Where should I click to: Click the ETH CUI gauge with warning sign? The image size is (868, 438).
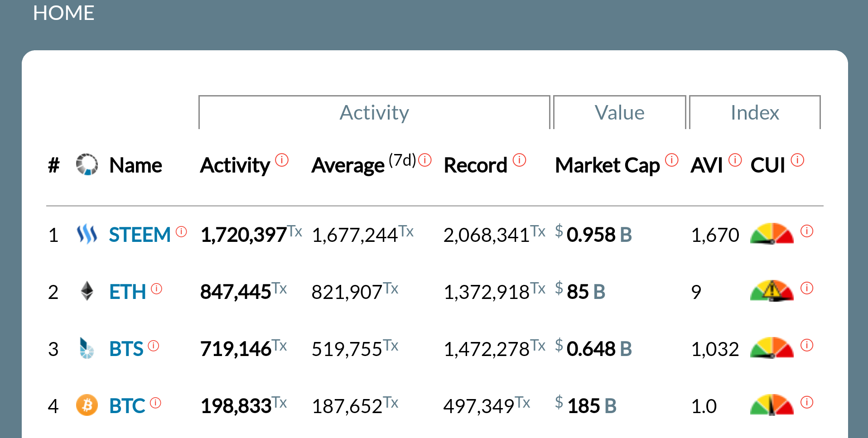(x=772, y=291)
